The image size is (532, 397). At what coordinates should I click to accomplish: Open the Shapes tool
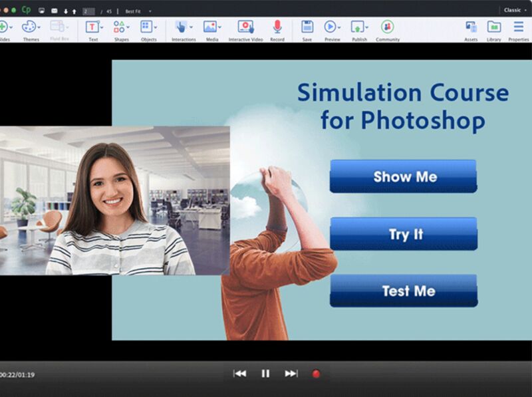pos(119,27)
